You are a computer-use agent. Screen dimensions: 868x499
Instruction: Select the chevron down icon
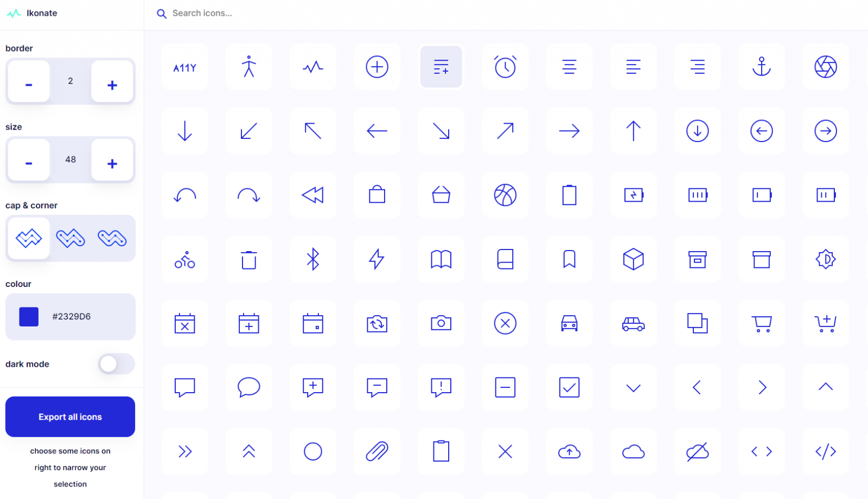[x=633, y=387]
